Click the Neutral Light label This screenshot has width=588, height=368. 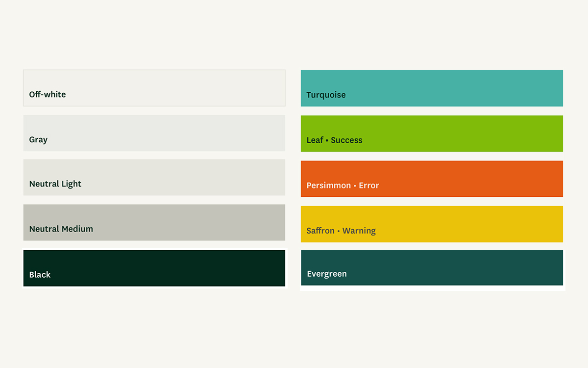pyautogui.click(x=55, y=184)
